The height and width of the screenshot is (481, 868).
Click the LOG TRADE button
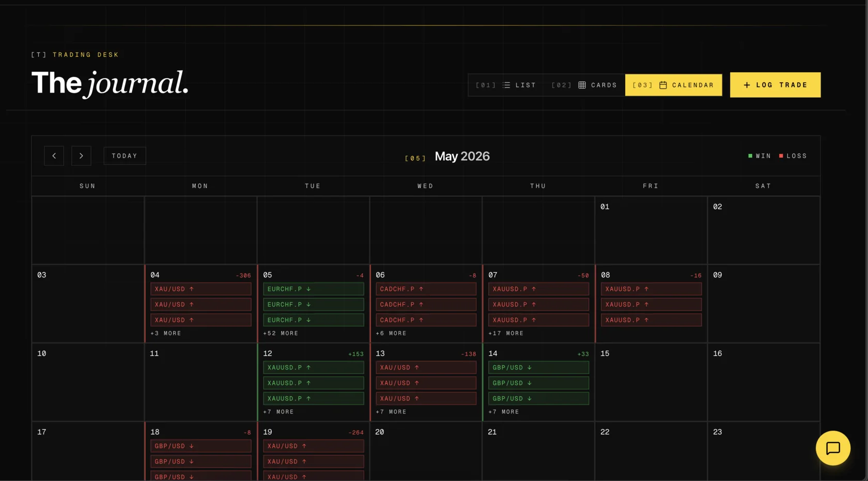[x=775, y=85]
